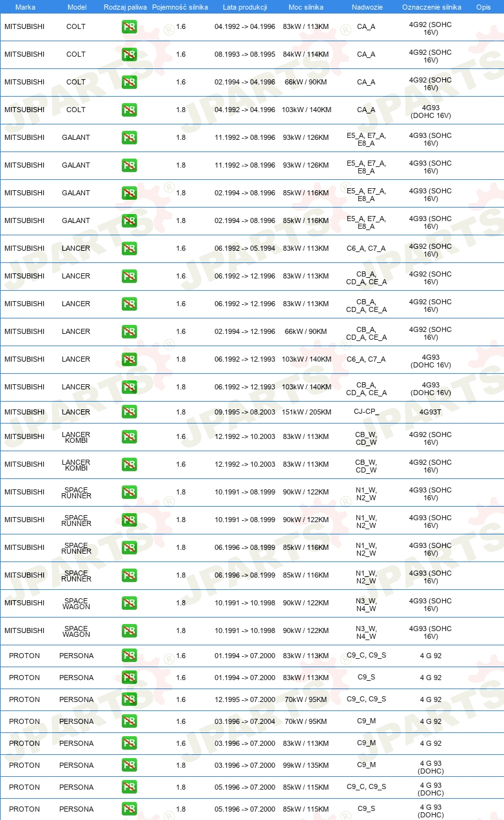Click the LANCER model cell in 151kW/205KM row
The width and height of the screenshot is (504, 820).
click(x=76, y=412)
